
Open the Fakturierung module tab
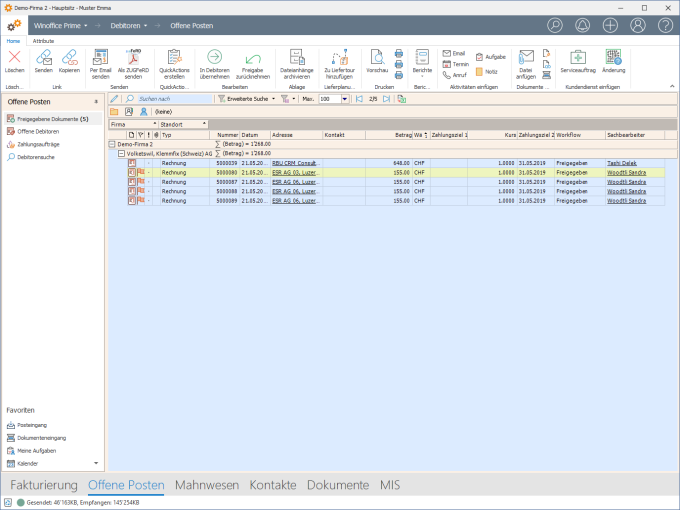(x=44, y=485)
